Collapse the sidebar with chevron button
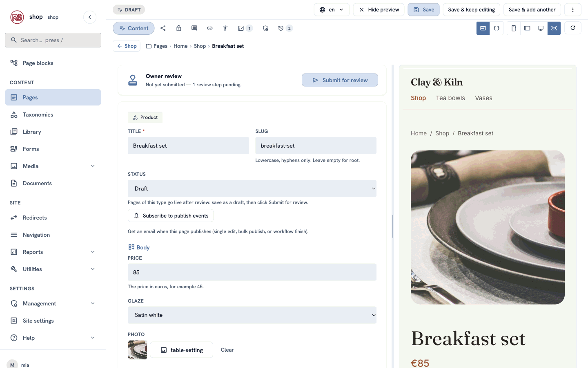588x368 pixels. 90,17
